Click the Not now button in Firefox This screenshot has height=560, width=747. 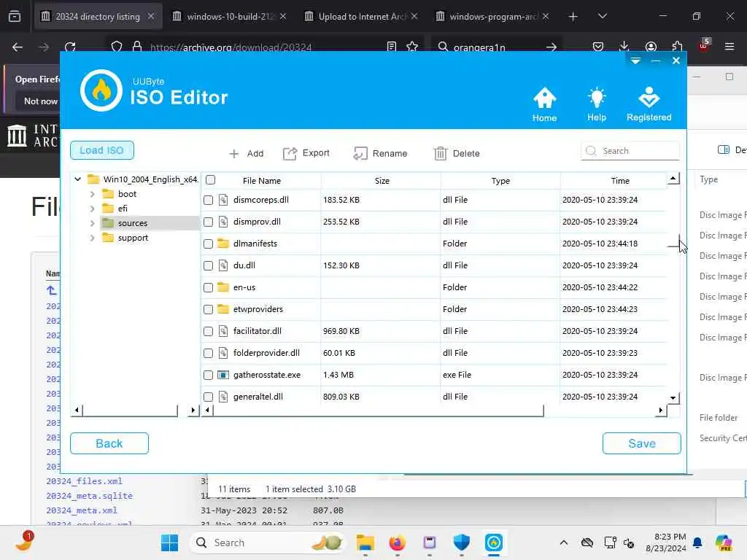41,101
